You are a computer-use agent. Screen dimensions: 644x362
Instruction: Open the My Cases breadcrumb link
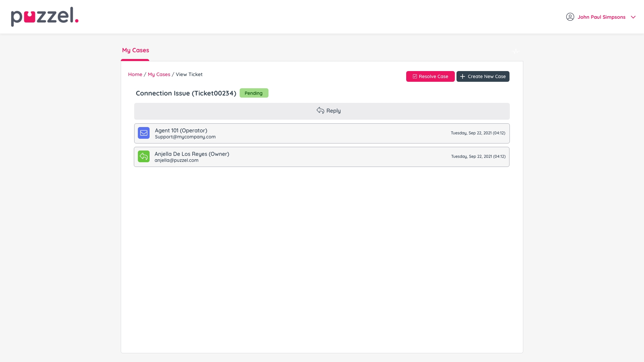pos(159,74)
